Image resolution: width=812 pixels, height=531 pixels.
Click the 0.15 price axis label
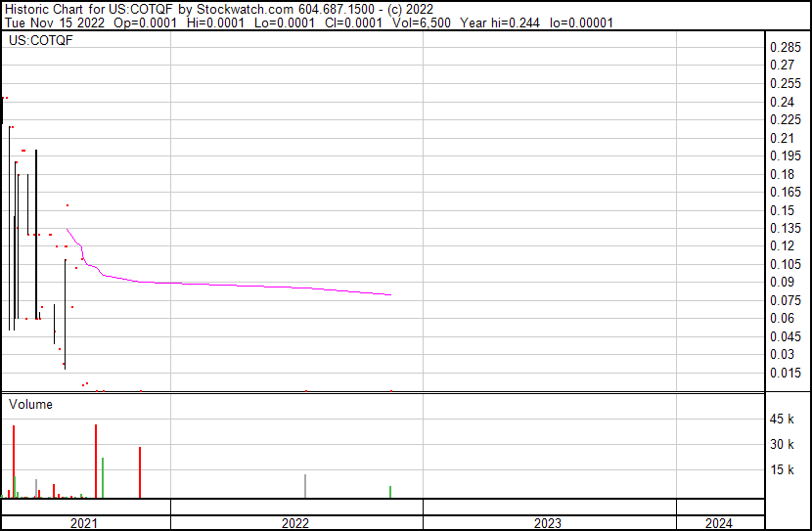(783, 210)
